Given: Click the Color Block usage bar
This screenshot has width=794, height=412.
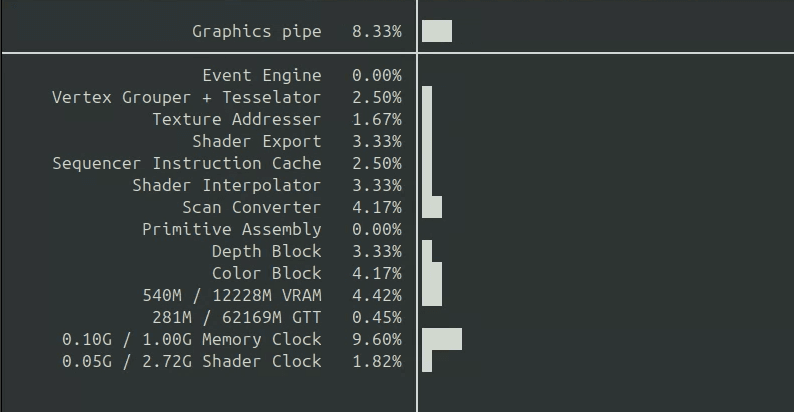Looking at the screenshot, I should [432, 273].
